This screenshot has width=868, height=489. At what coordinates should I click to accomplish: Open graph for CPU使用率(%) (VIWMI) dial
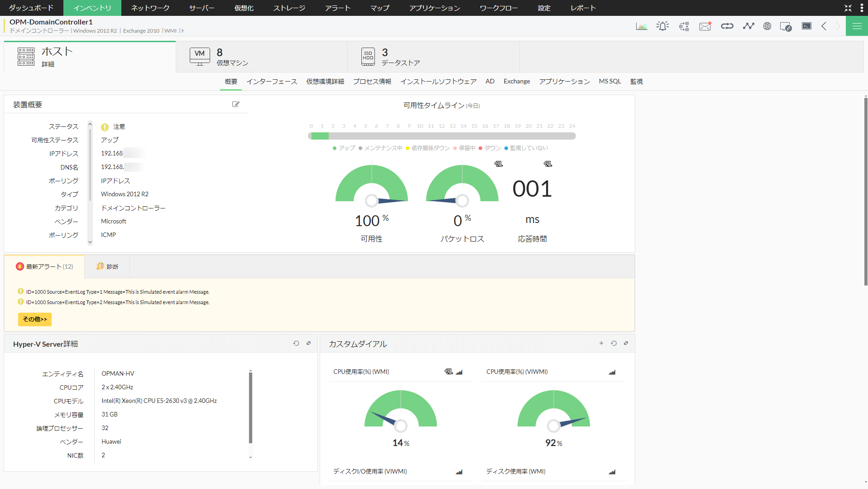click(612, 372)
